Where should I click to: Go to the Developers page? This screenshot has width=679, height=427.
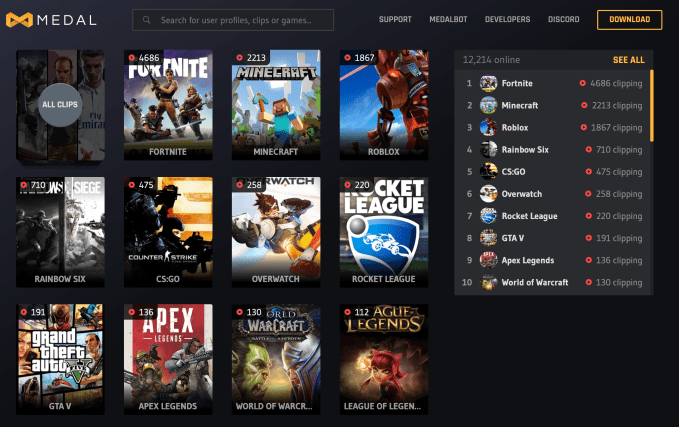tap(508, 19)
